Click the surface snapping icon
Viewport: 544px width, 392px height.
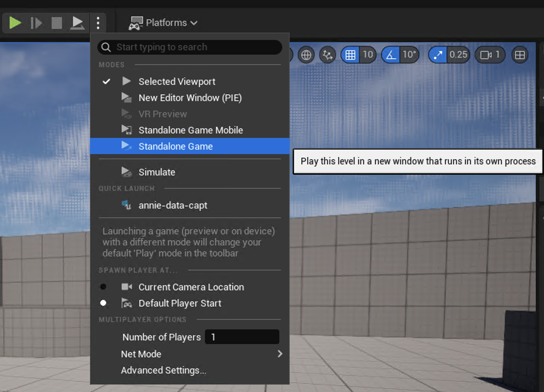[327, 55]
